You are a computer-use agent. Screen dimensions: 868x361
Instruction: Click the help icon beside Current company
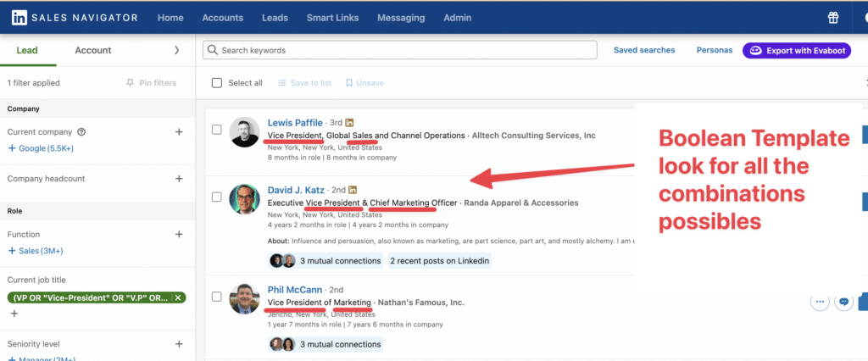[x=81, y=132]
